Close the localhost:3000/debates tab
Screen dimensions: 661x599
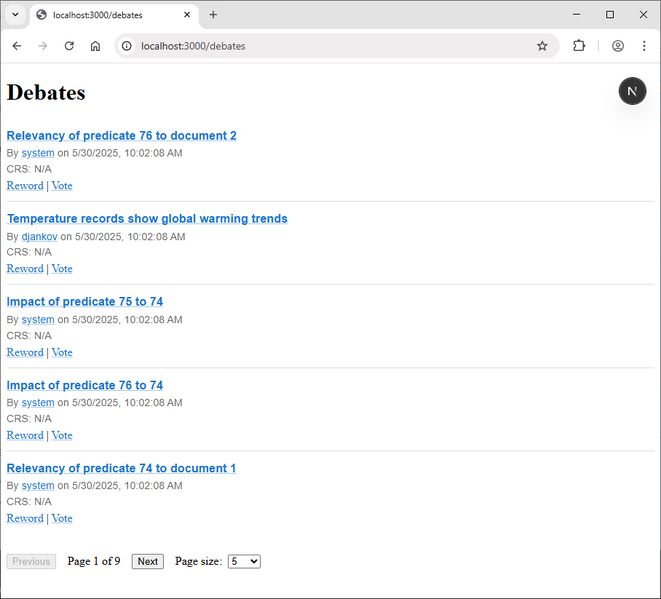[187, 15]
